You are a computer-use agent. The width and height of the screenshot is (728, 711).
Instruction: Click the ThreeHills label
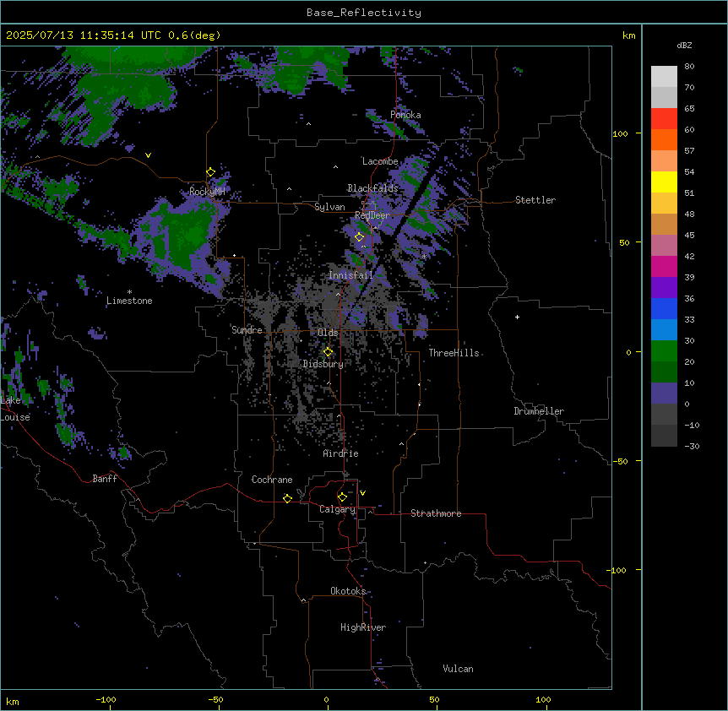coord(454,353)
